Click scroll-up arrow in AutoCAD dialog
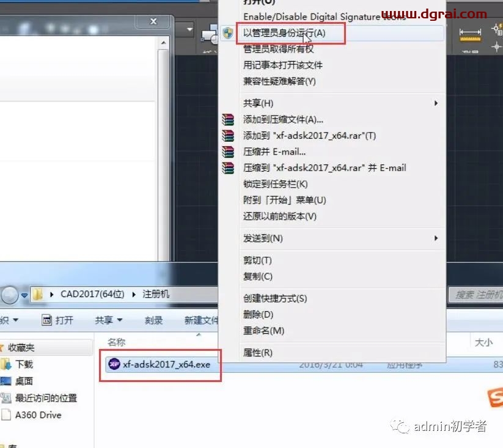The image size is (503, 448). [x=164, y=42]
